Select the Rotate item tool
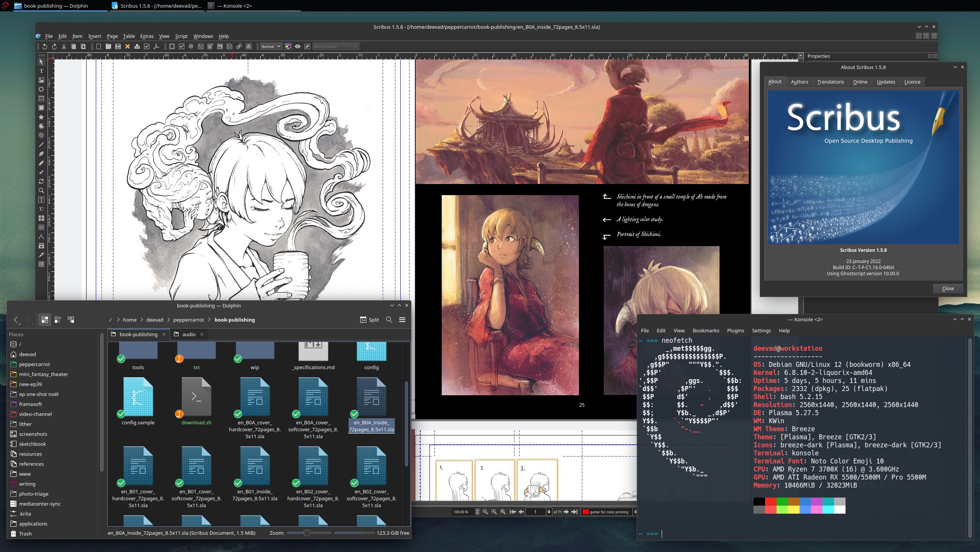Image resolution: width=980 pixels, height=552 pixels. (x=41, y=181)
